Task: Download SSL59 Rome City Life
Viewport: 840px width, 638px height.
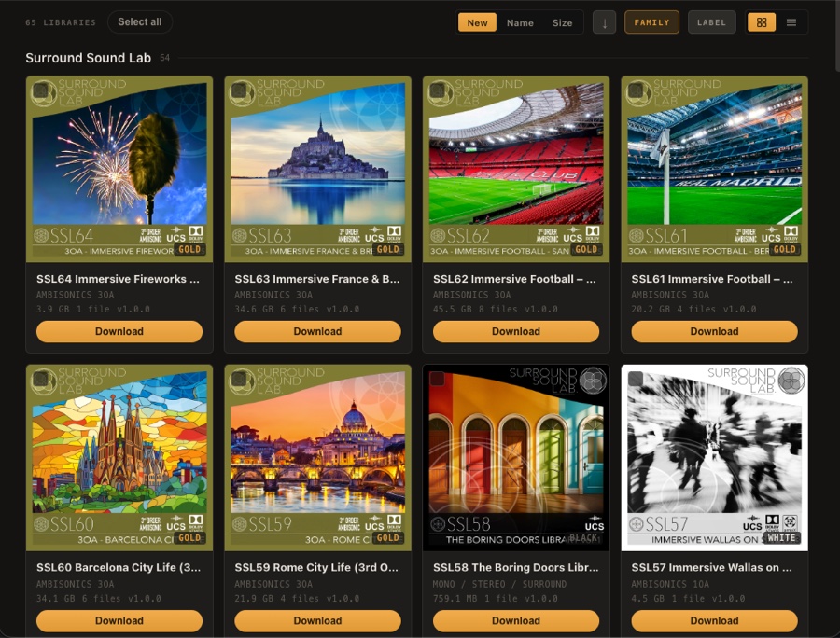Action: [x=317, y=620]
